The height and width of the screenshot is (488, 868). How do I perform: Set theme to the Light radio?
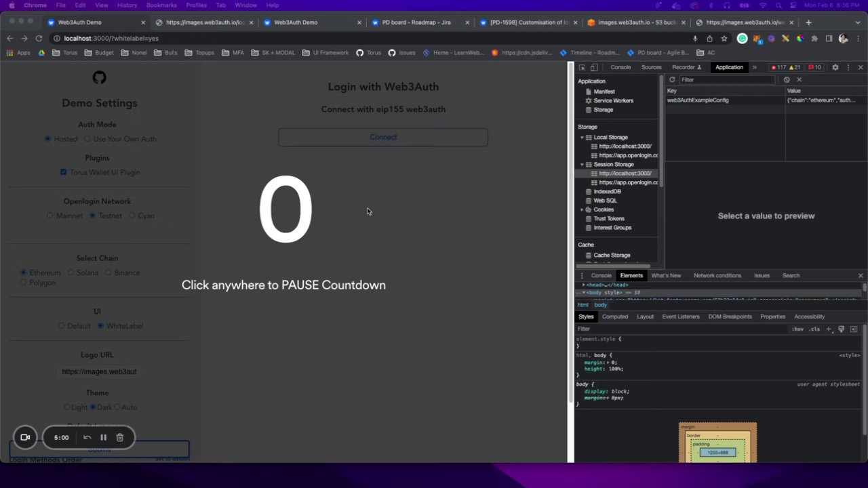[67, 407]
